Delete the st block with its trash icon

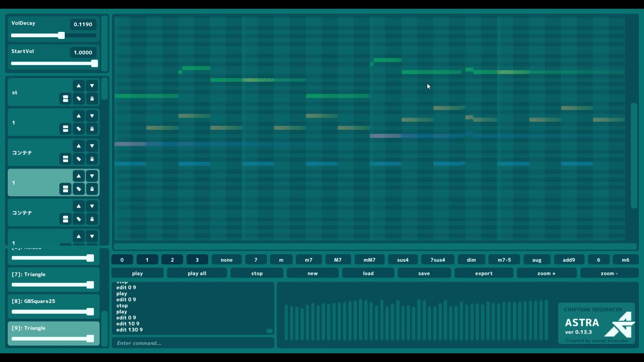pyautogui.click(x=92, y=99)
